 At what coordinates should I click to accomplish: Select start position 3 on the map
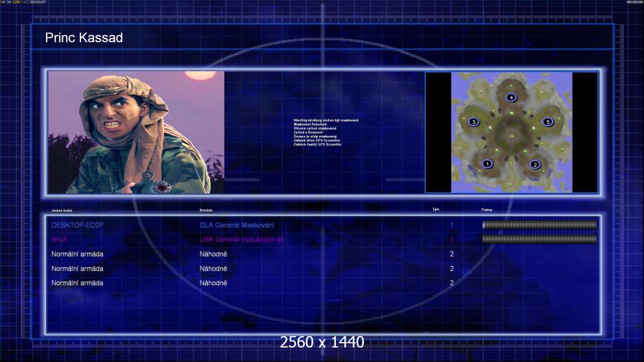474,122
